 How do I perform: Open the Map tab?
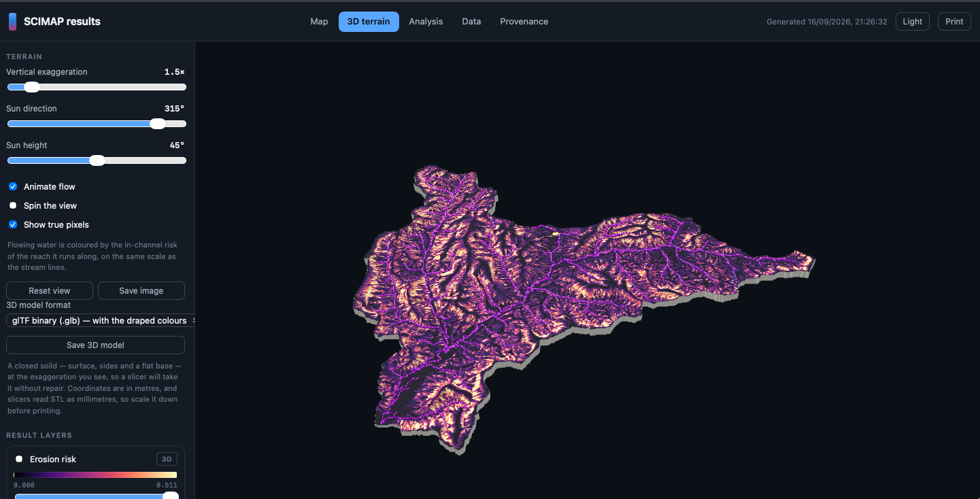(319, 22)
